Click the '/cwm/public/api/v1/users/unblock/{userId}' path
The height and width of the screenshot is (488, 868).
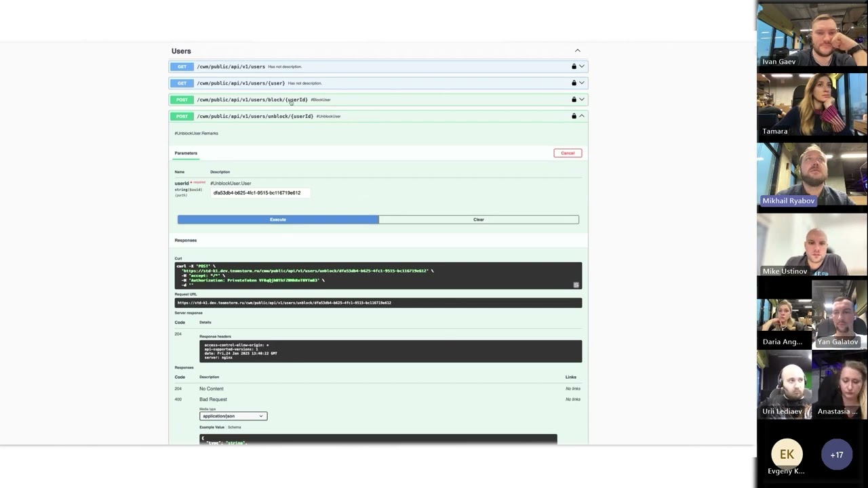[255, 116]
